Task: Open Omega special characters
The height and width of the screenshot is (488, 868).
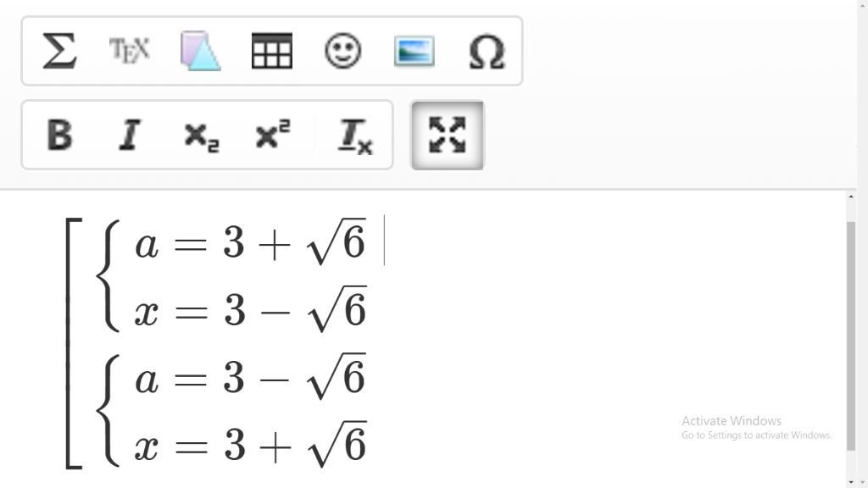Action: tap(487, 51)
